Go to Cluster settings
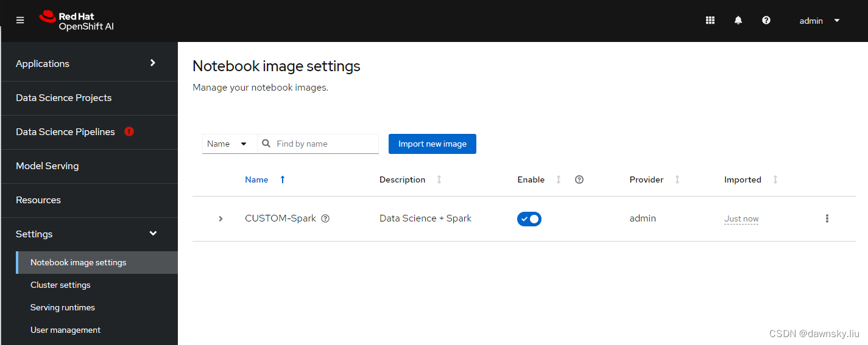The image size is (868, 345). coord(60,285)
